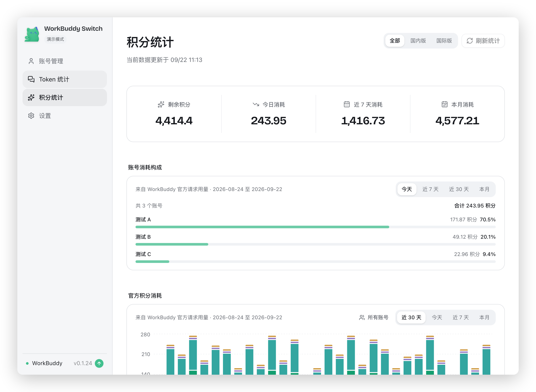536x392 pixels.
Task: Select 积分统计 in the sidebar
Action: 65,97
